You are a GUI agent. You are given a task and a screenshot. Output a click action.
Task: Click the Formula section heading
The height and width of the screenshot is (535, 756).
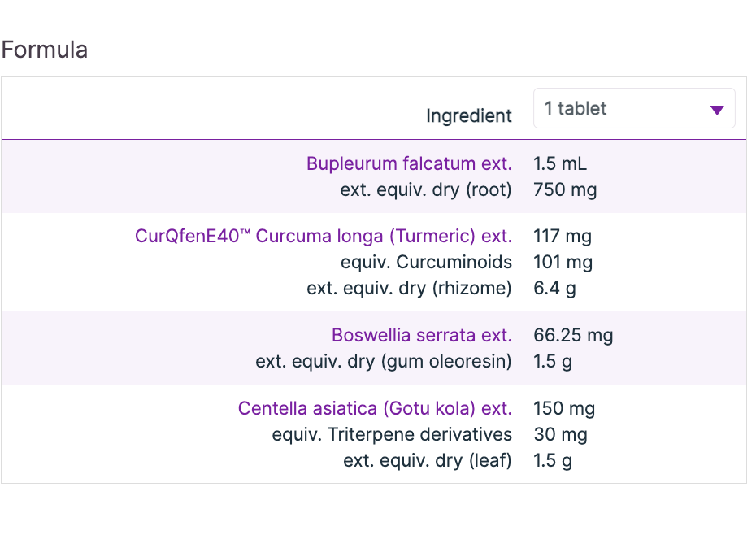[x=45, y=50]
